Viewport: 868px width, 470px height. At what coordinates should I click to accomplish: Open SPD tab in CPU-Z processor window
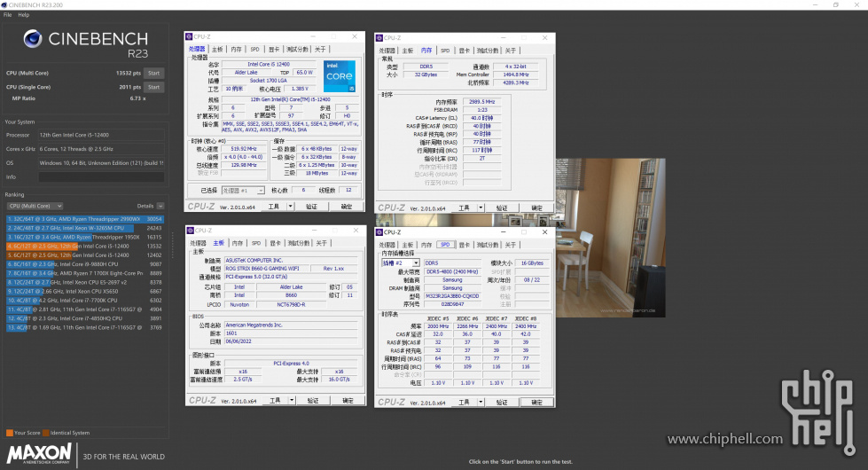pyautogui.click(x=254, y=50)
